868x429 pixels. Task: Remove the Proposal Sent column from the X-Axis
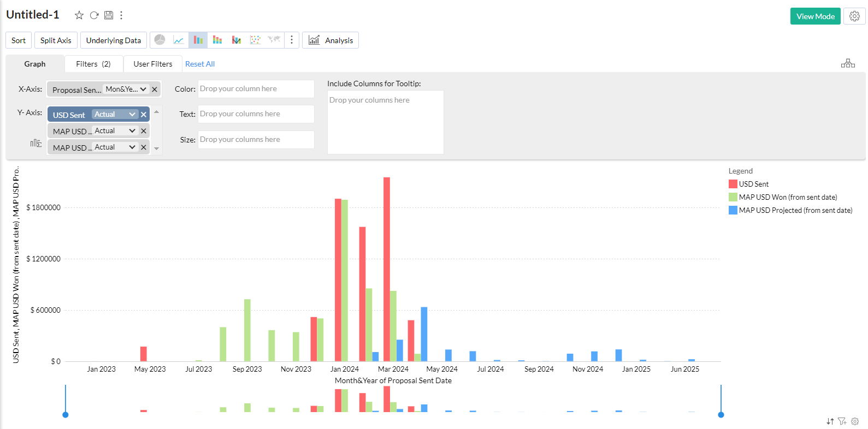[155, 90]
